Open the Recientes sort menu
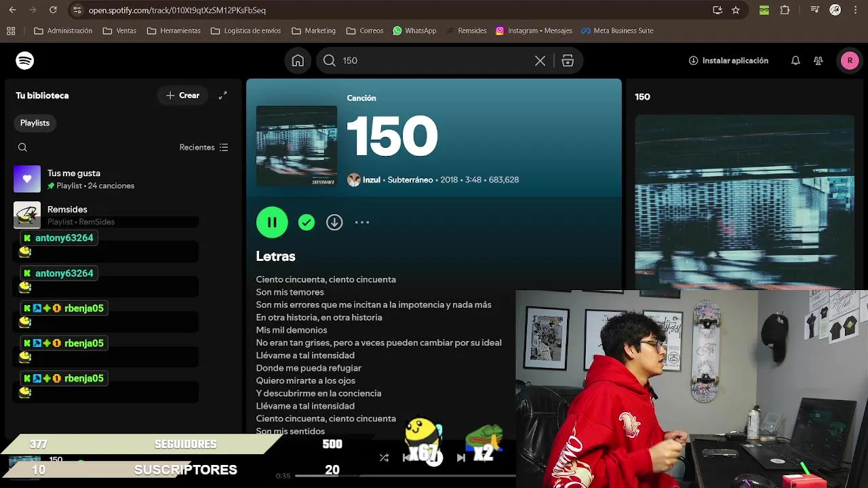Screen dimensions: 868x488 click(203, 147)
